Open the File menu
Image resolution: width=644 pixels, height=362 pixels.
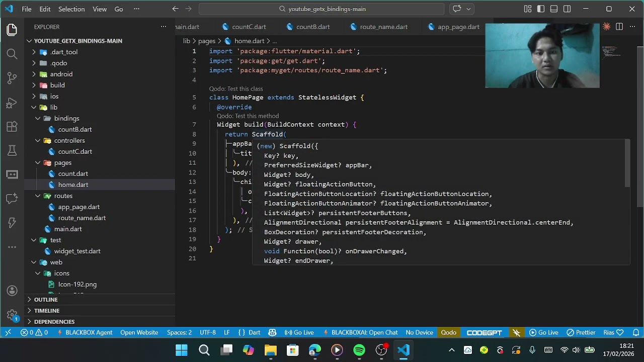(x=27, y=9)
